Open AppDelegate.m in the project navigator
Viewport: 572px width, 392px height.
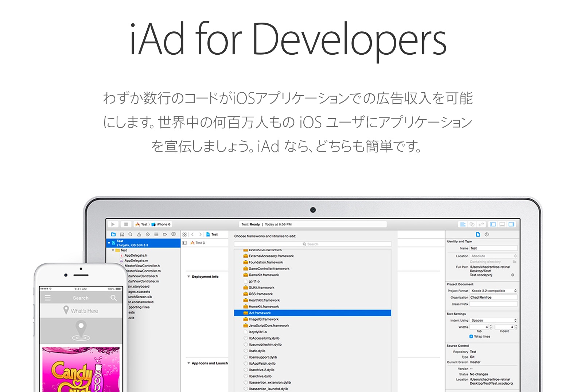point(136,261)
